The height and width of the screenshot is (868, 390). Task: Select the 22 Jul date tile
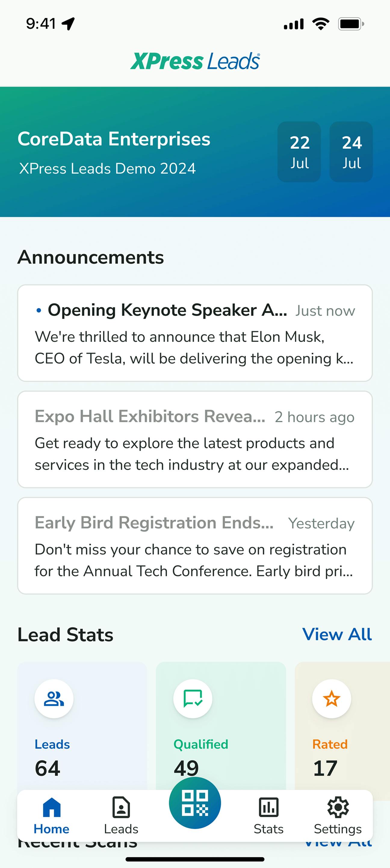299,152
